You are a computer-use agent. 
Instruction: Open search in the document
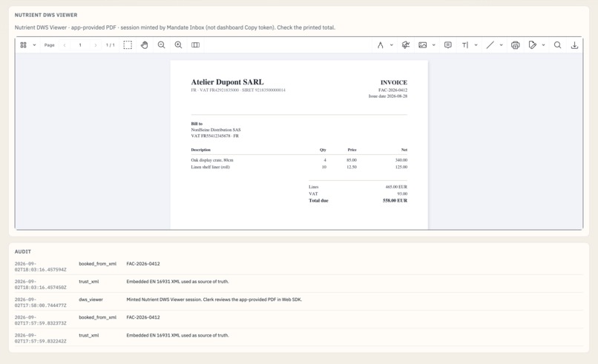(x=558, y=45)
